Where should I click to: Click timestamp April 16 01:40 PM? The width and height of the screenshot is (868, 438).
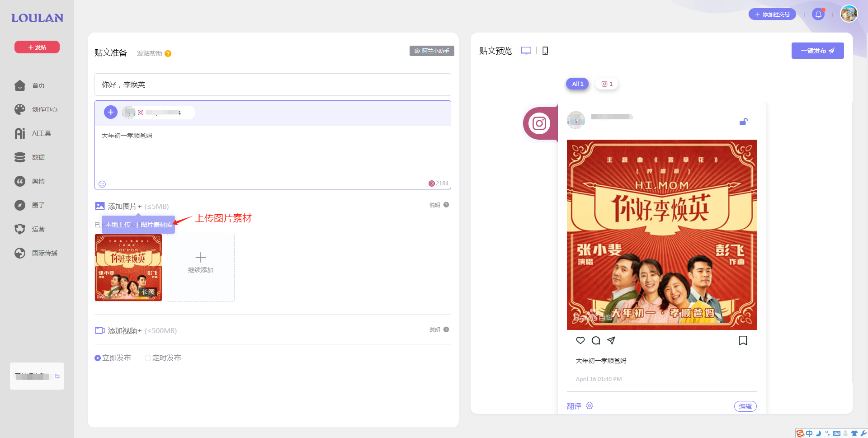tap(599, 379)
